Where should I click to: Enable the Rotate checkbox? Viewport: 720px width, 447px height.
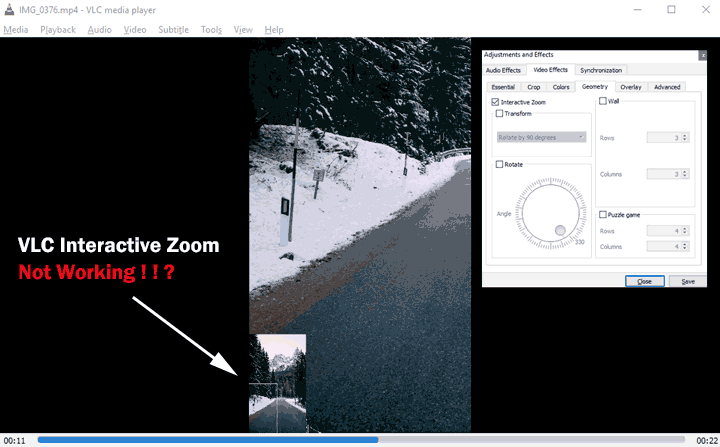[499, 164]
